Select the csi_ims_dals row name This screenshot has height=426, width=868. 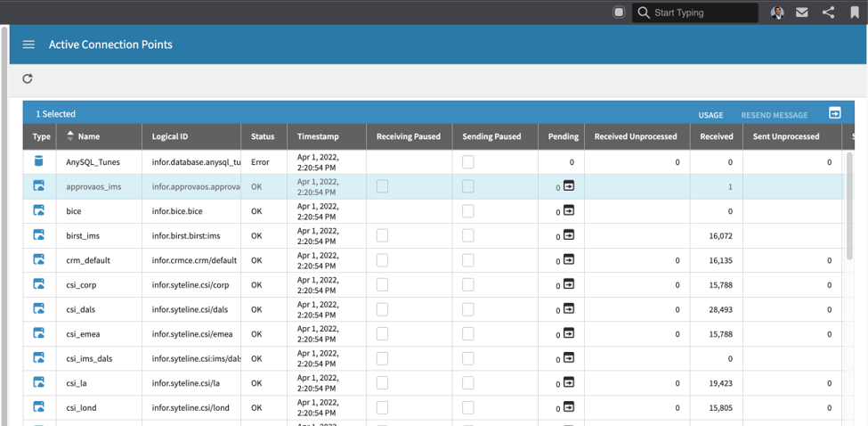[x=89, y=358]
